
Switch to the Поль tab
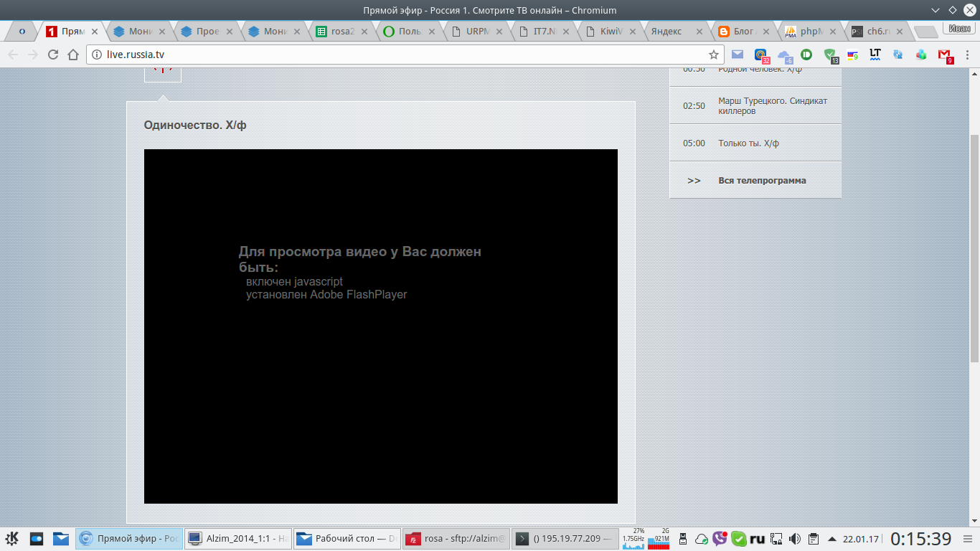coord(410,32)
